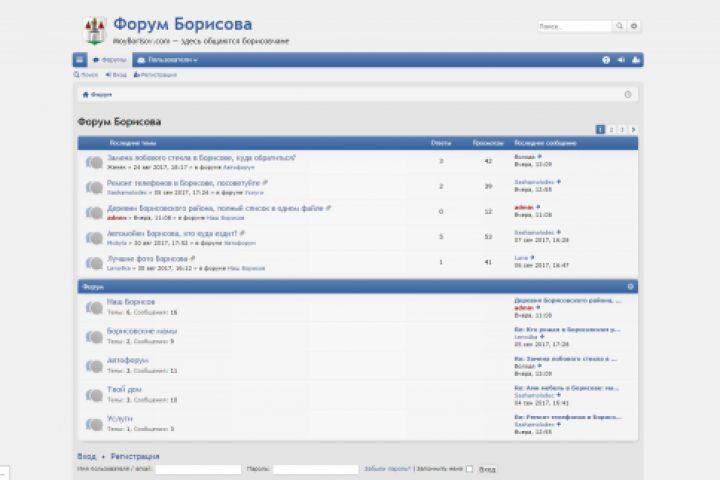Click attachment clip on Лучшие фото Борисова
The image size is (720, 480).
pyautogui.click(x=192, y=259)
